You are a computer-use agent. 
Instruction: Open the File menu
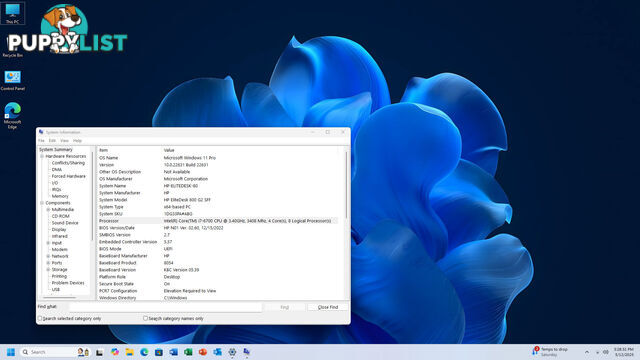point(41,140)
